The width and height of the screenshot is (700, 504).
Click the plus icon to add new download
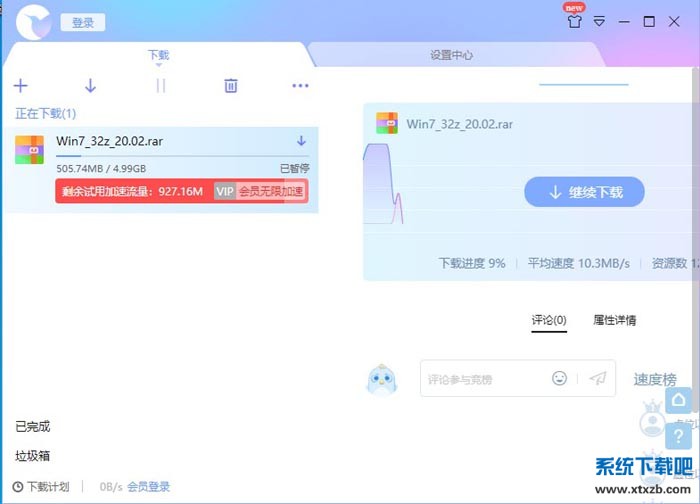(x=20, y=86)
